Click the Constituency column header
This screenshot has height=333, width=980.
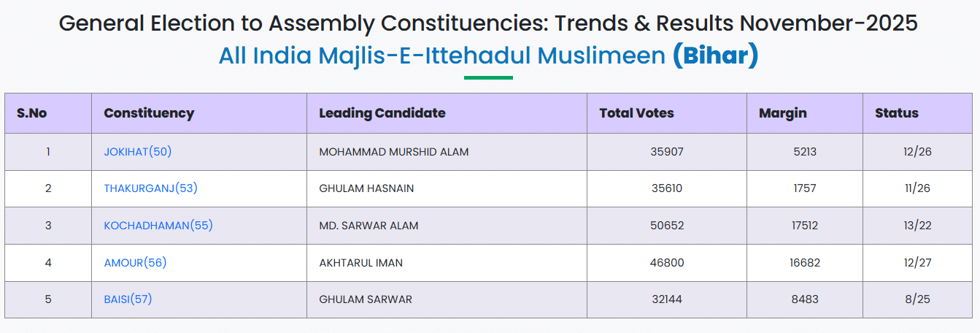[x=149, y=113]
